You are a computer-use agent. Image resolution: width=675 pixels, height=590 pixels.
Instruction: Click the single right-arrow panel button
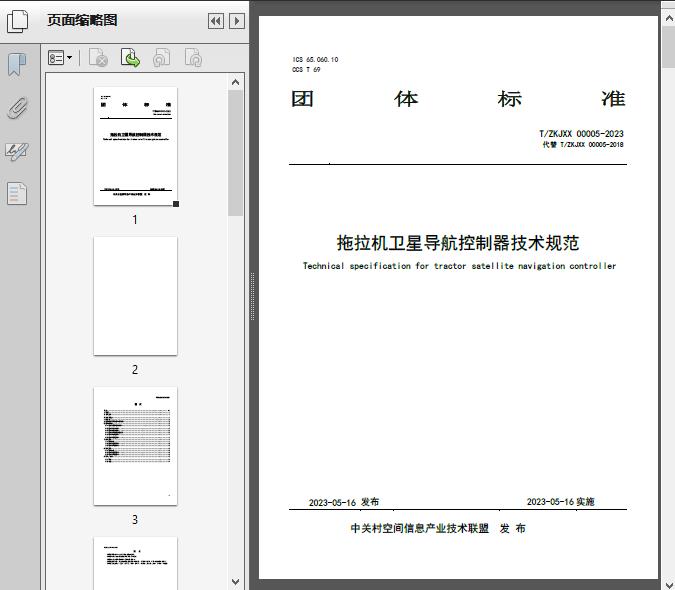click(237, 21)
